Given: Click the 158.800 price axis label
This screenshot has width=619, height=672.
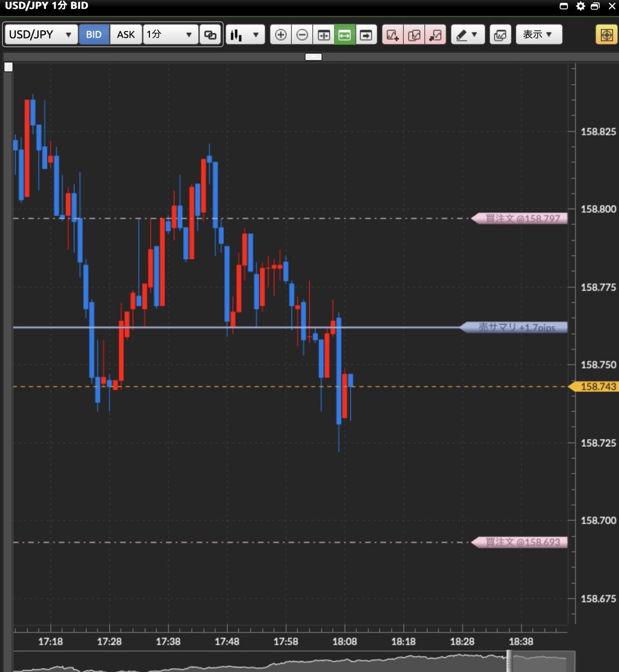Looking at the screenshot, I should pyautogui.click(x=598, y=209).
